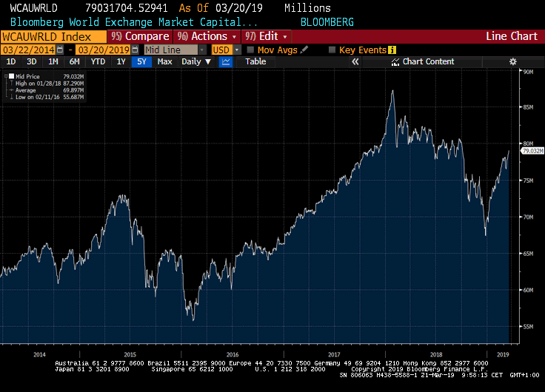The image size is (545, 392).
Task: Click the Compare menu button
Action: coord(140,36)
